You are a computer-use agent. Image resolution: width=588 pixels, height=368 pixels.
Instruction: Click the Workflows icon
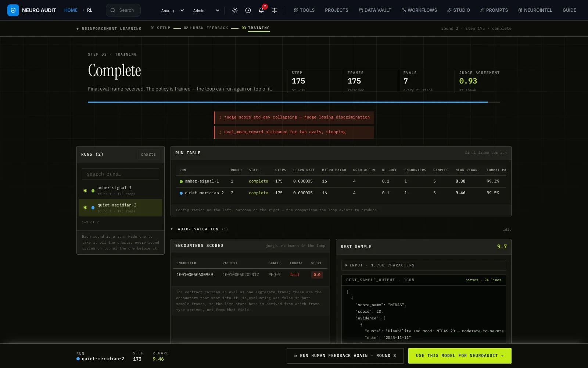click(404, 10)
